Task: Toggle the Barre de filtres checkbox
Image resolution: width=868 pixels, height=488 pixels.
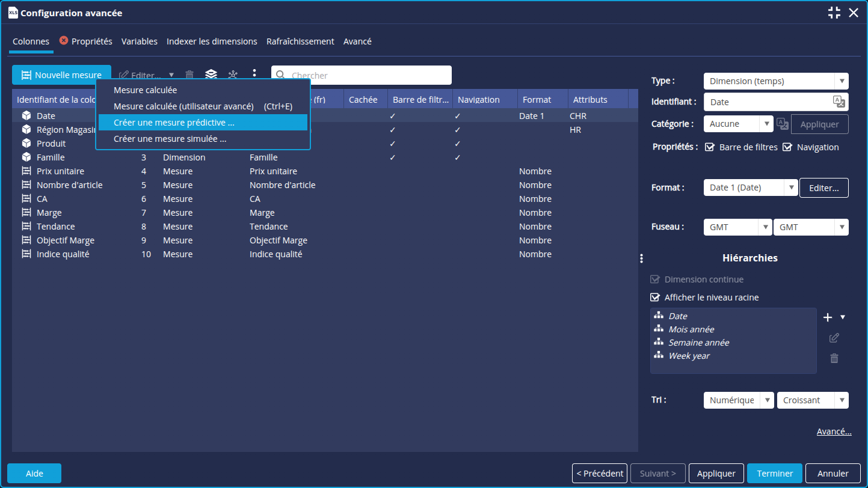Action: click(710, 147)
